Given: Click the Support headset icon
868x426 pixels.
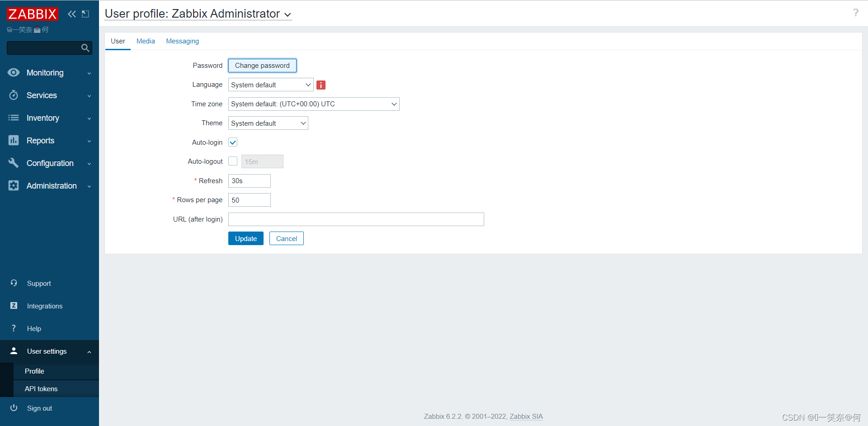Looking at the screenshot, I should [x=14, y=283].
